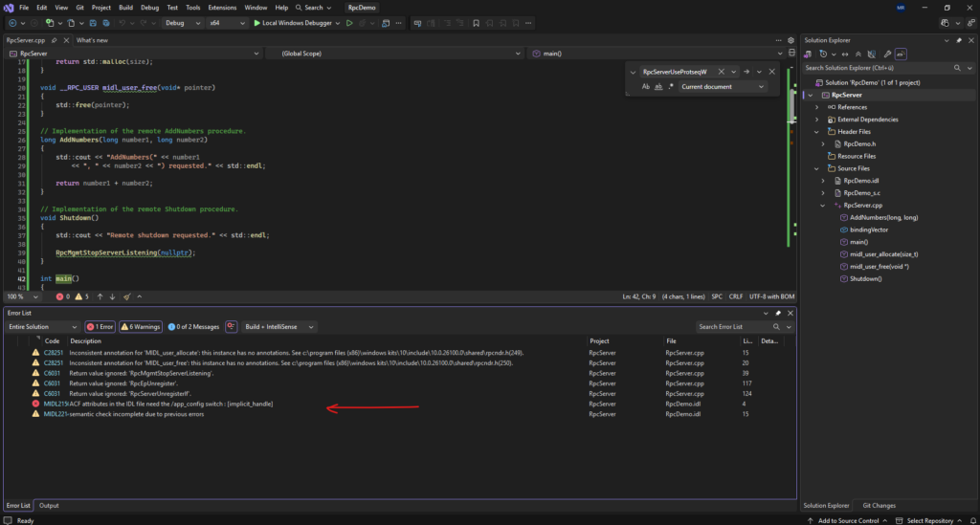Toggle Preview Selected Items icon in Solution Explorer
This screenshot has height=525, width=980.
coord(901,55)
